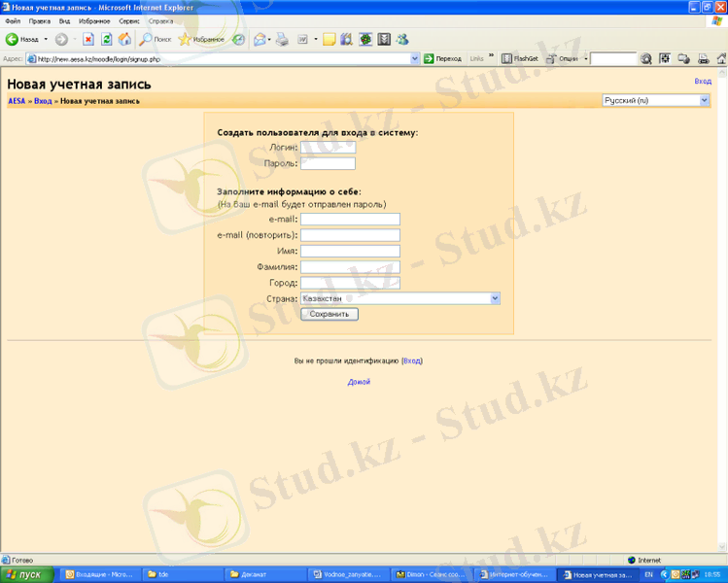Follow the (Вход) link in footer
Image resolution: width=728 pixels, height=583 pixels.
pyautogui.click(x=412, y=360)
